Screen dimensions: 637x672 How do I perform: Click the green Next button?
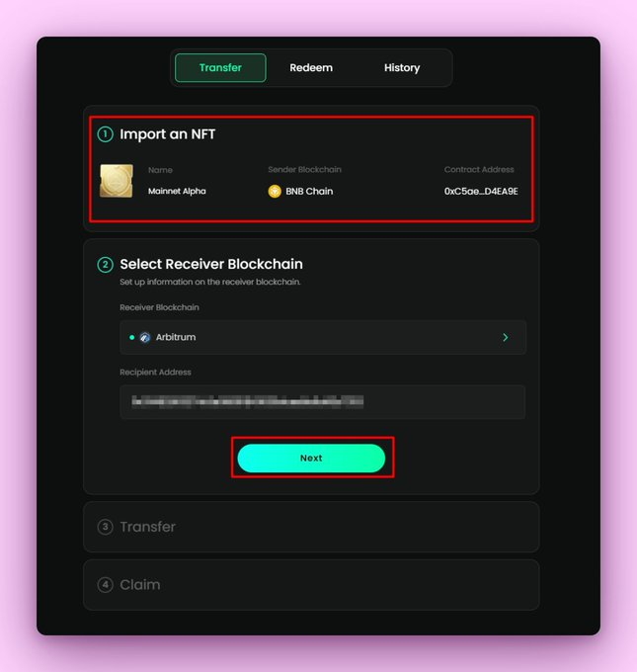[311, 459]
